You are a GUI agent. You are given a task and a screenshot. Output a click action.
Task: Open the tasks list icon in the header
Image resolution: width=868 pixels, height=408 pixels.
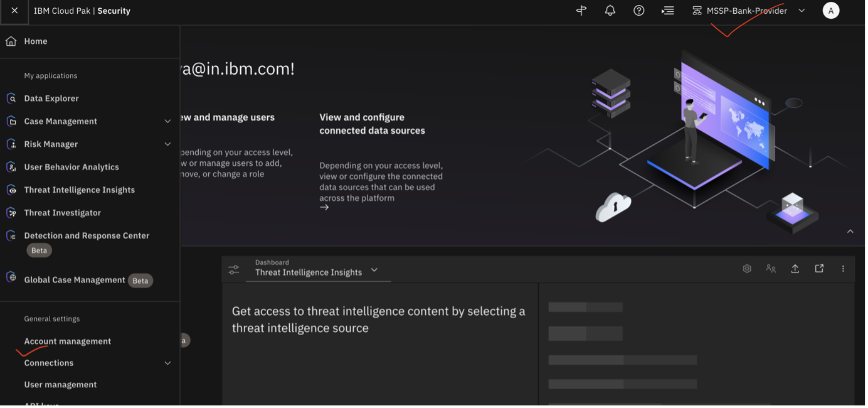pyautogui.click(x=667, y=10)
